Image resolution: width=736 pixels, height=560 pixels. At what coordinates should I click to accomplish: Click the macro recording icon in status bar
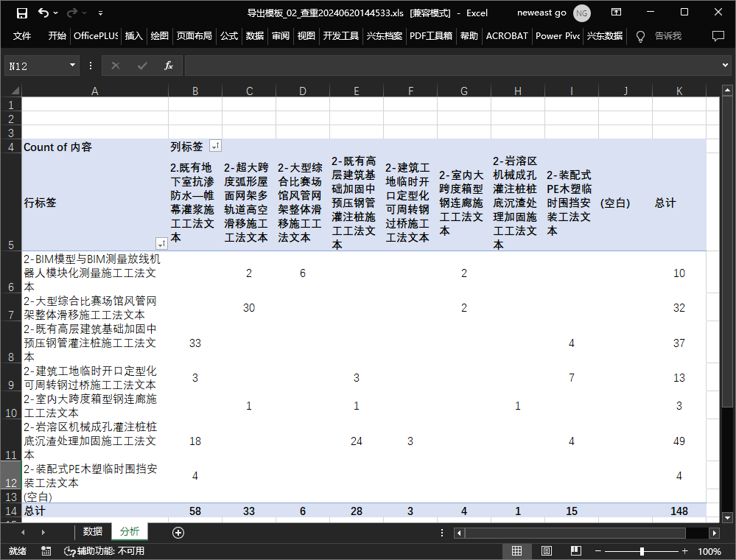pos(46,551)
